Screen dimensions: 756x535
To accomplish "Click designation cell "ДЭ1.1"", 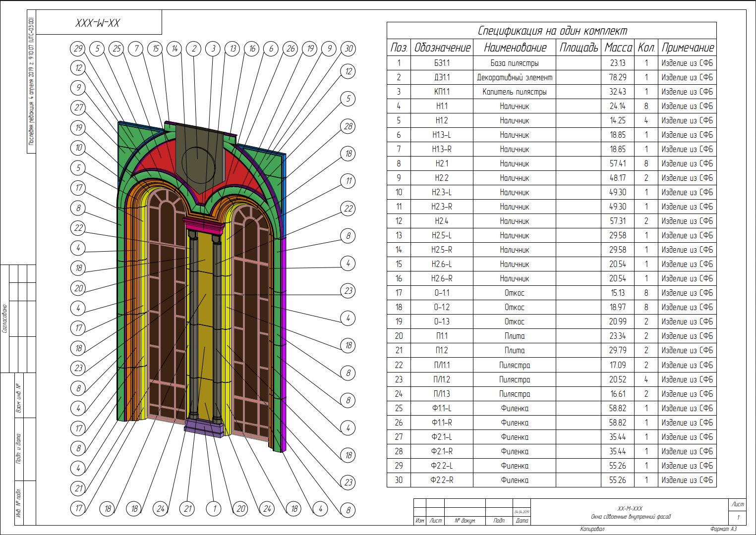I will click(x=442, y=77).
